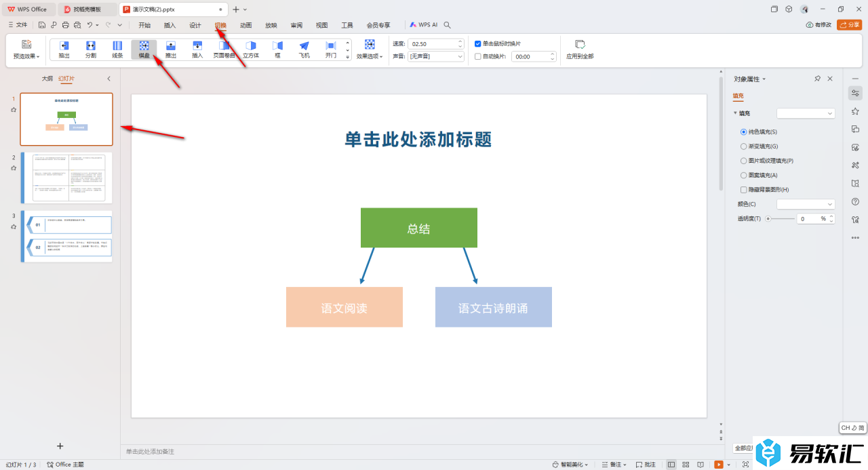Open the more options dots in right sidebar
This screenshot has width=868, height=470.
(855, 237)
